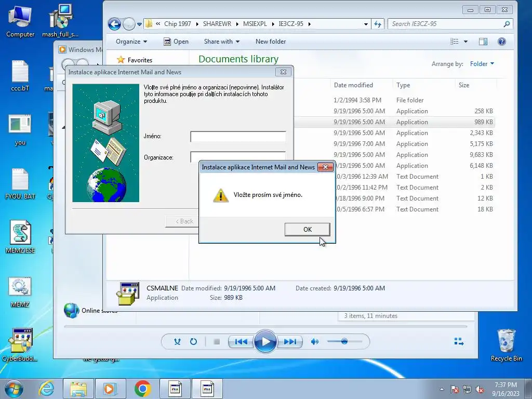
Task: Open the Organize menu
Action: (131, 42)
